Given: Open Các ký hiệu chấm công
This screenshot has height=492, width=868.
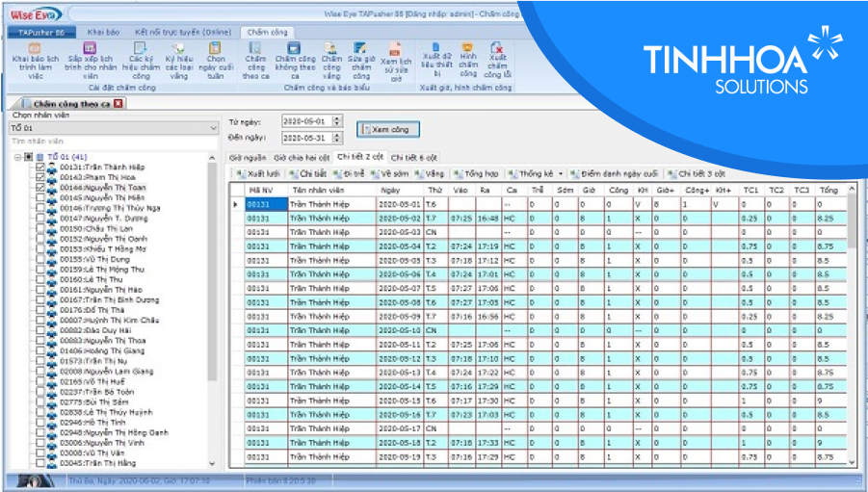Looking at the screenshot, I should point(141,61).
